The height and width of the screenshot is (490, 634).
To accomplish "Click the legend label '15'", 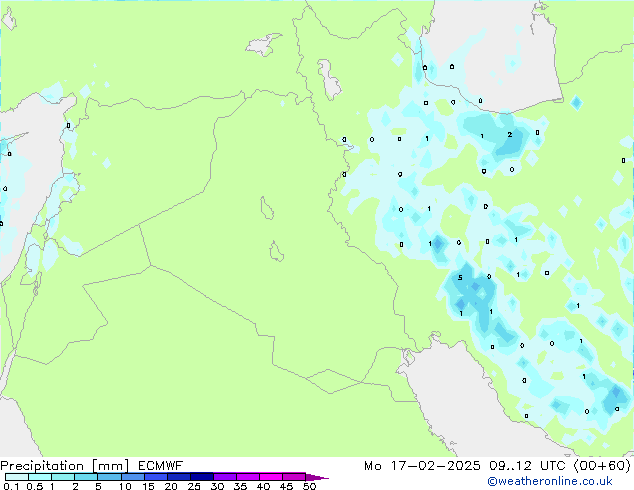I will 148,486.
